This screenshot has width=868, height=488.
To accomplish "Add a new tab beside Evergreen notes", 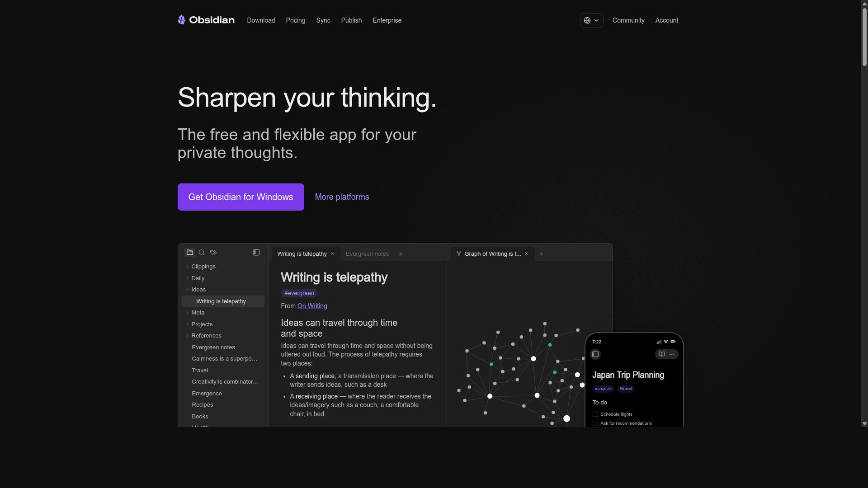I will pos(401,254).
